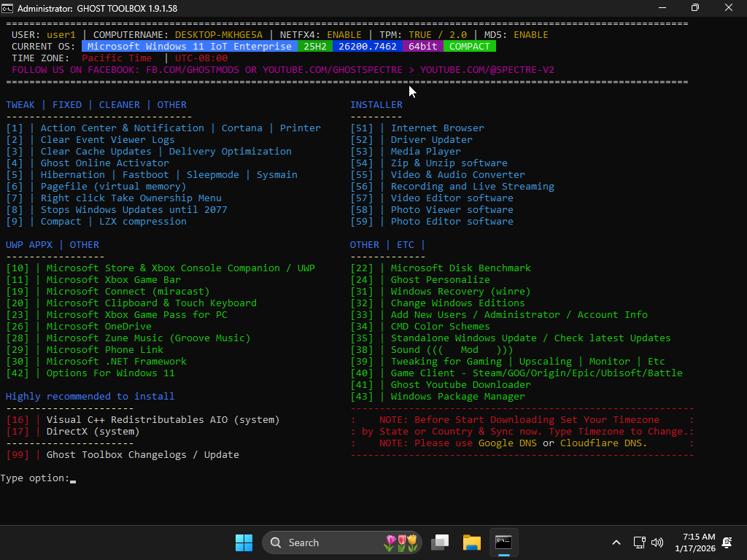Click the network status tray icon
The width and height of the screenshot is (747, 560).
click(x=639, y=542)
